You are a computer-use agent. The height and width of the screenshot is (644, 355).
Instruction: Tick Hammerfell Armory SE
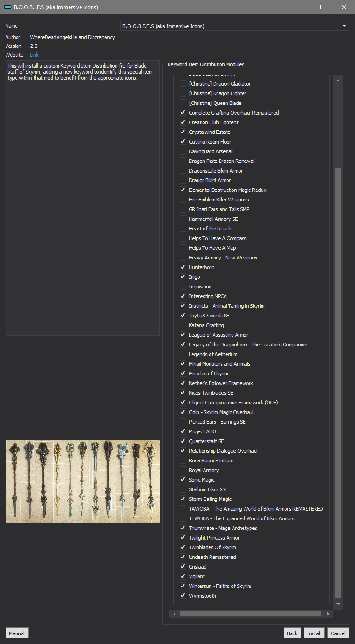tap(183, 219)
